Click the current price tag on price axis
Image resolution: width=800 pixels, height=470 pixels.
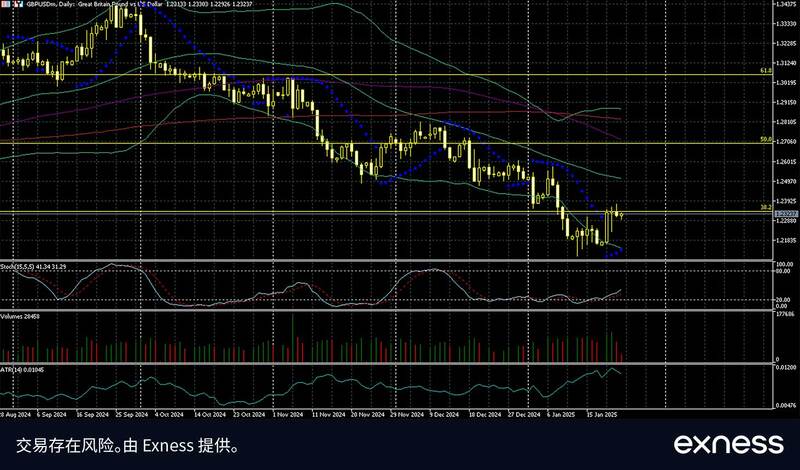click(785, 214)
